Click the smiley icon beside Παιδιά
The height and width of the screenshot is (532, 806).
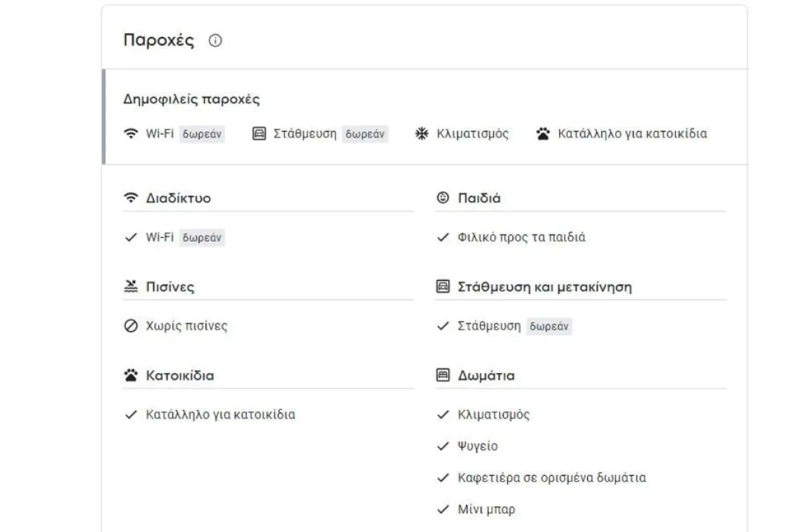[443, 198]
